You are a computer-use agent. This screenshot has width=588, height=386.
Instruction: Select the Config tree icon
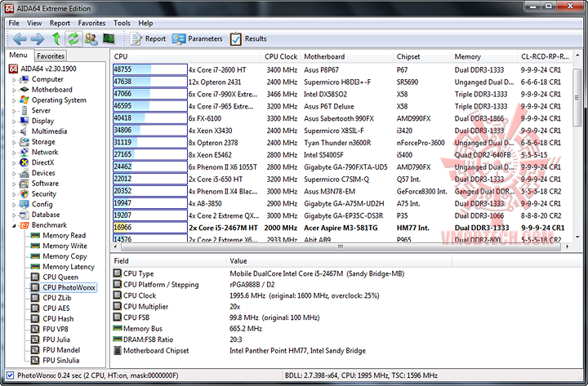pyautogui.click(x=24, y=204)
